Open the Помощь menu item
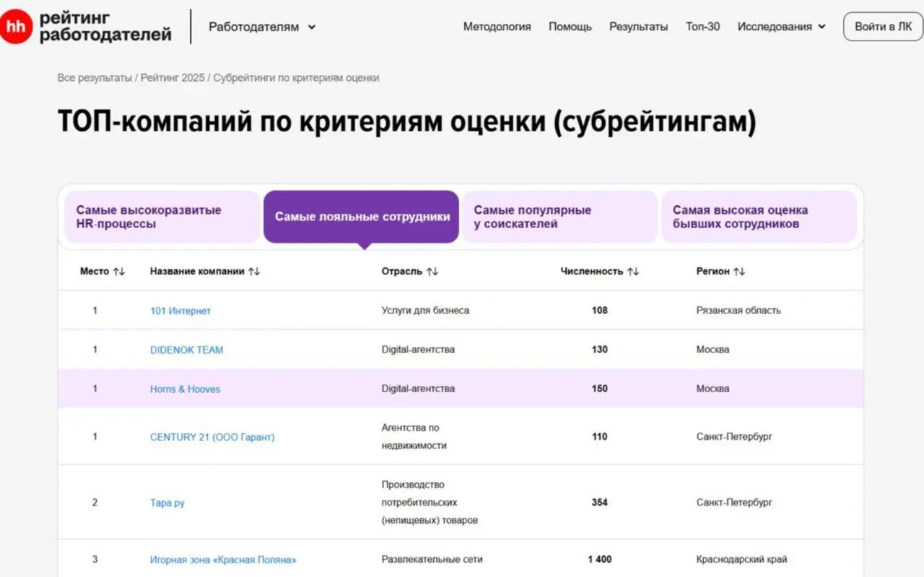 [570, 27]
